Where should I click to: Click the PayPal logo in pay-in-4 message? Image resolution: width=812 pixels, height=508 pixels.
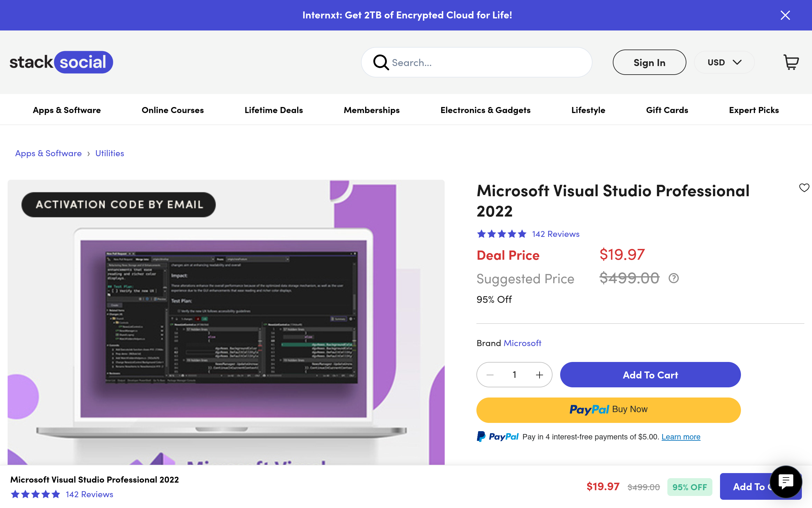click(498, 437)
